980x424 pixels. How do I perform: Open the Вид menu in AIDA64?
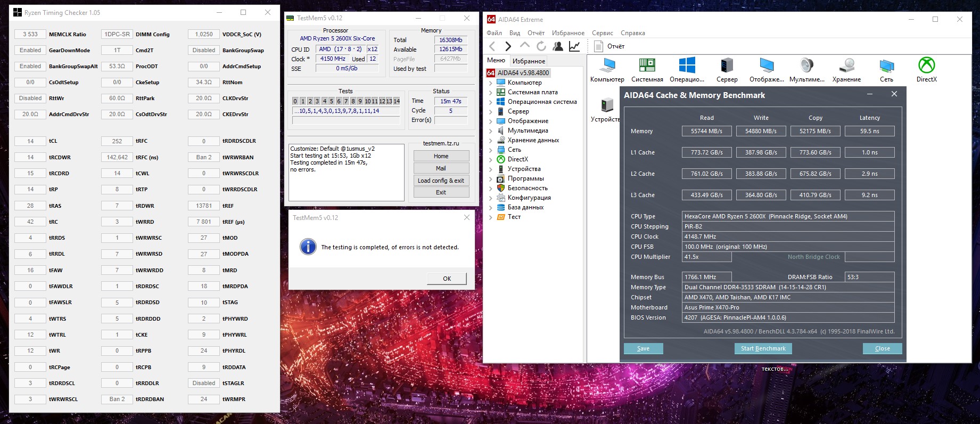(x=515, y=33)
